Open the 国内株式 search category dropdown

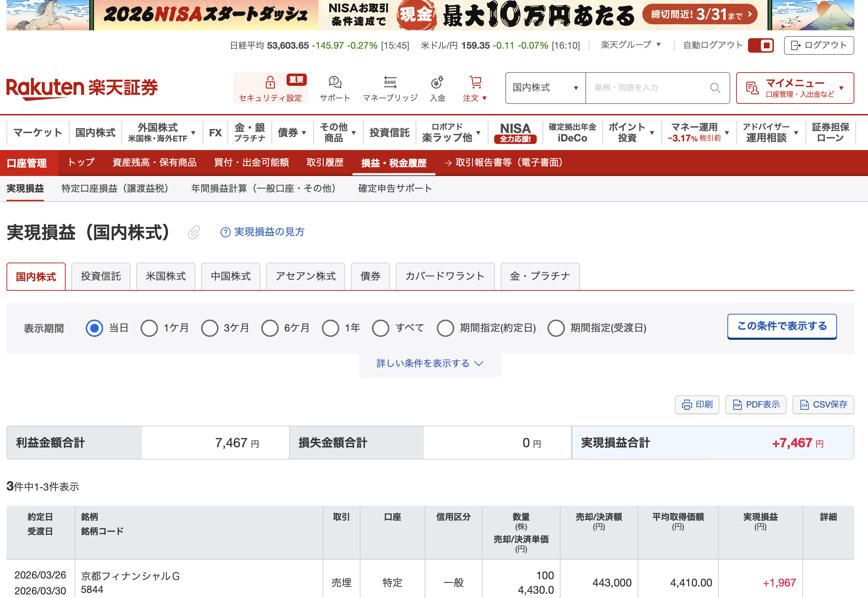click(x=545, y=88)
